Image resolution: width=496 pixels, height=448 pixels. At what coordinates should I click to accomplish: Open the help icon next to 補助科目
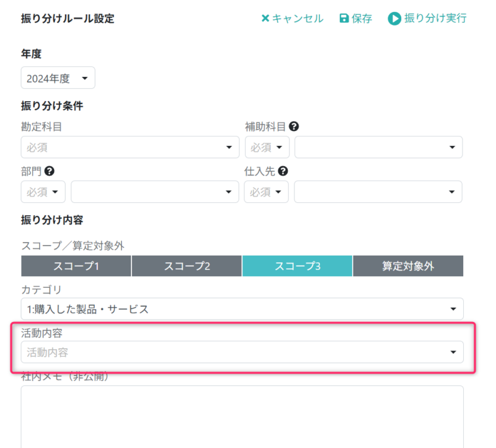(x=294, y=126)
